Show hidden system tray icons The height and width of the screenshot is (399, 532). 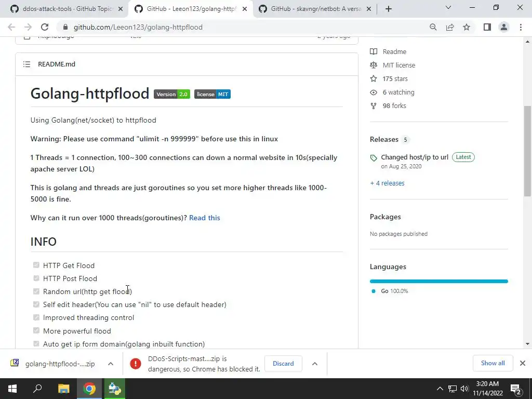tap(440, 389)
